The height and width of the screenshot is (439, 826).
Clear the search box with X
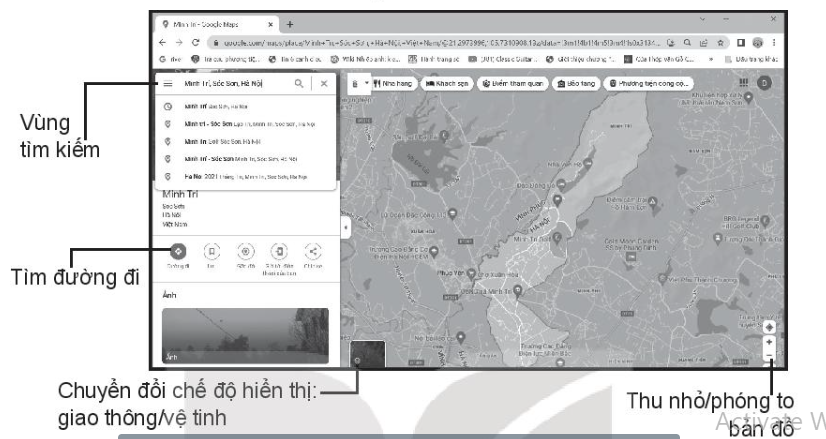click(x=323, y=85)
